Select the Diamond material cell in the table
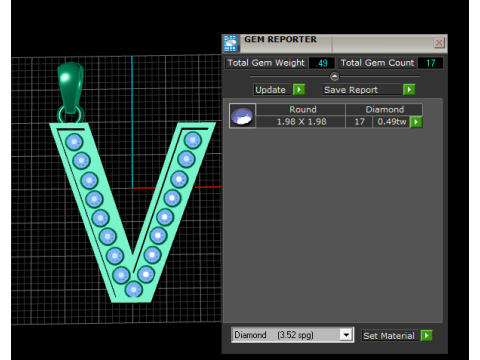The image size is (480, 360). tap(384, 109)
